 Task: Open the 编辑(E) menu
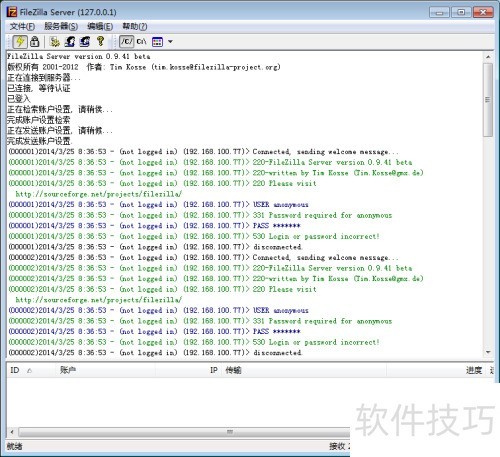tap(100, 26)
